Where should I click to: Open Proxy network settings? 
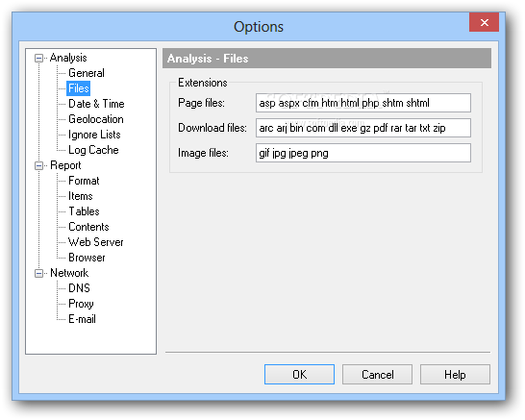[81, 304]
